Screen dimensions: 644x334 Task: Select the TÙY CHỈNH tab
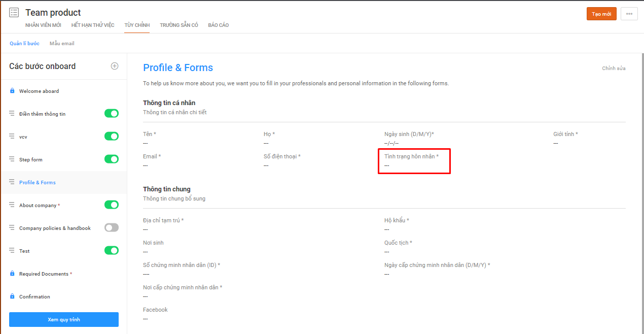137,25
